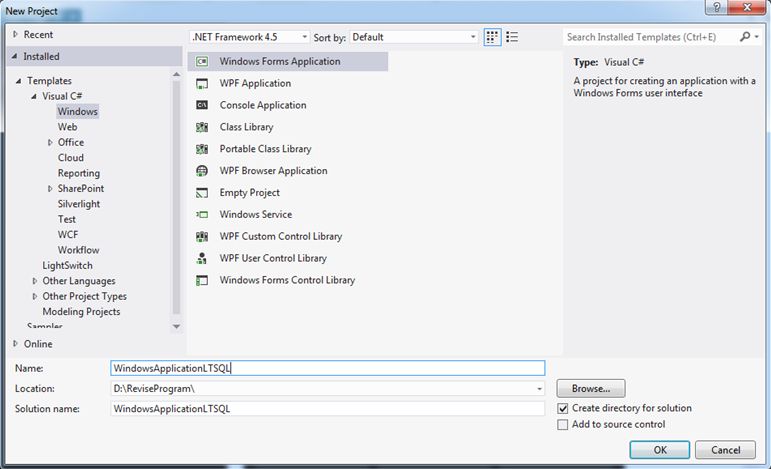Click the help question mark button
771x469 pixels.
click(x=716, y=7)
